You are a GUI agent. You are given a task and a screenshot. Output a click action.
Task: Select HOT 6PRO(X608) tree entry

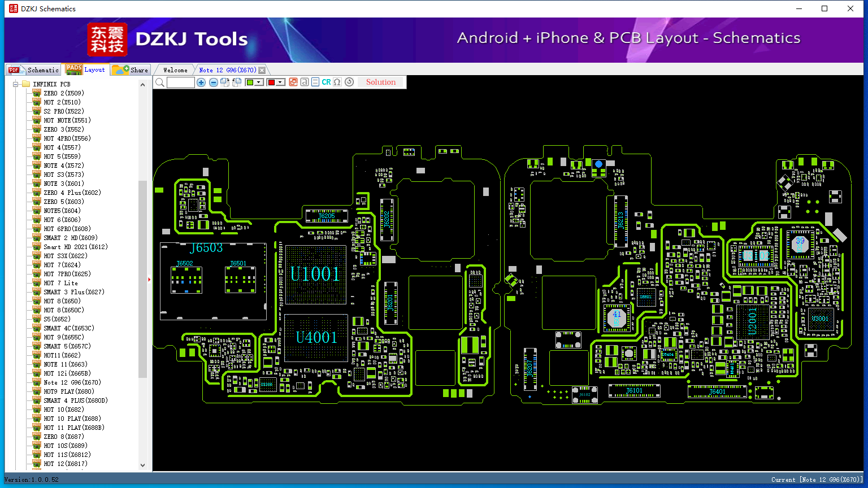click(67, 229)
